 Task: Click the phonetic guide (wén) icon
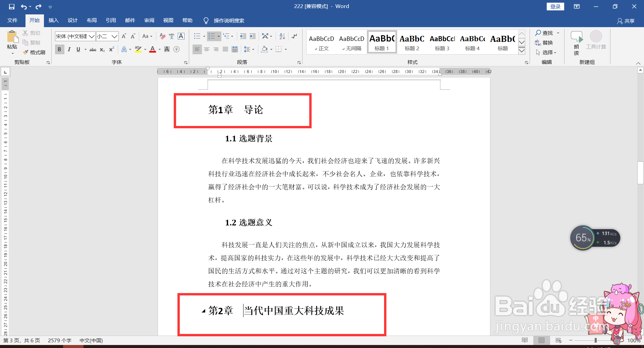click(172, 36)
